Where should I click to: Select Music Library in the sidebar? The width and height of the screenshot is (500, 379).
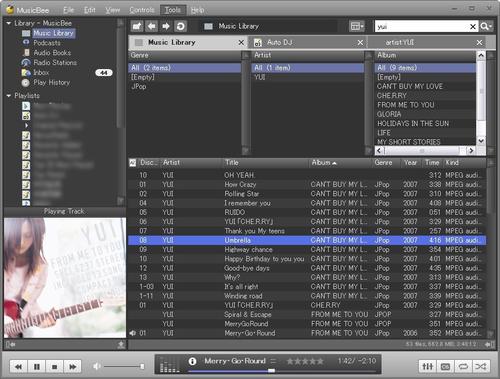pos(53,33)
